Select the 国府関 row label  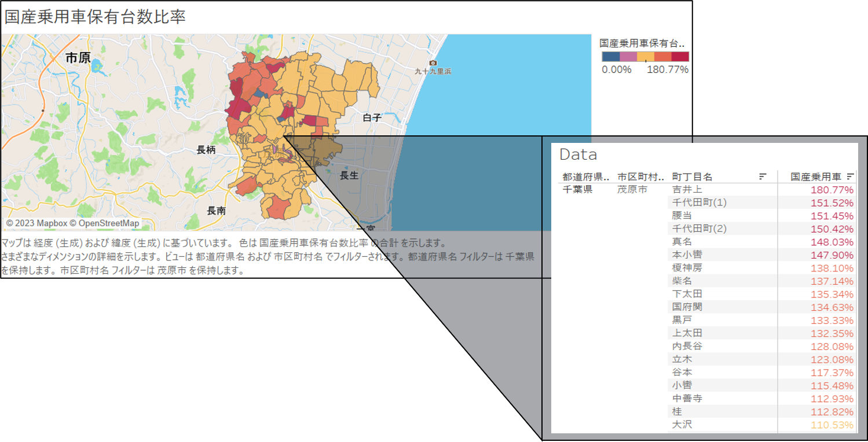point(687,307)
